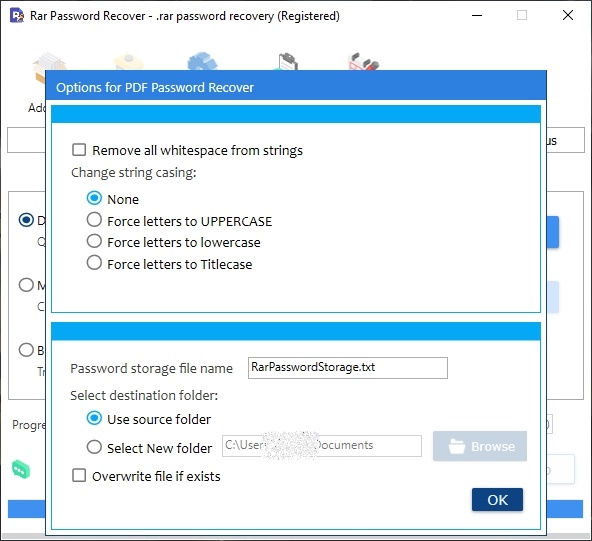Click the clipboard toolbar icon
The image size is (592, 541).
[287, 61]
